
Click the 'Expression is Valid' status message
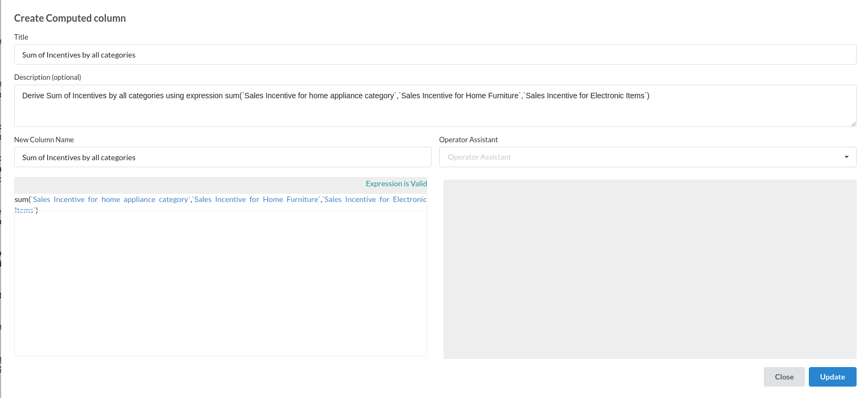(x=396, y=184)
